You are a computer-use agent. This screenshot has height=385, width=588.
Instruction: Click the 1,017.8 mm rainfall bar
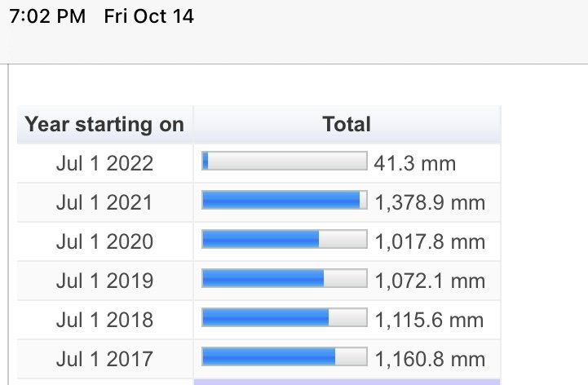[285, 239]
